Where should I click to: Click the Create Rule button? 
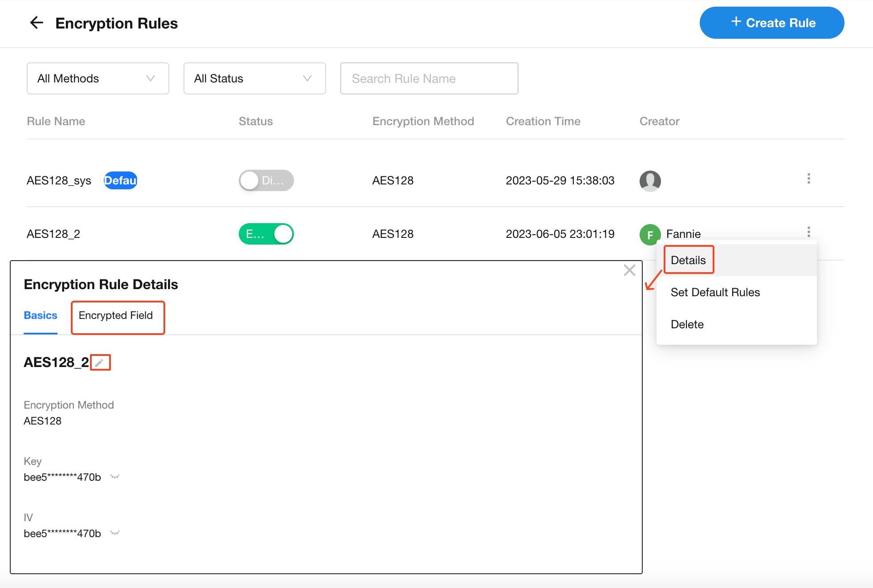[771, 23]
